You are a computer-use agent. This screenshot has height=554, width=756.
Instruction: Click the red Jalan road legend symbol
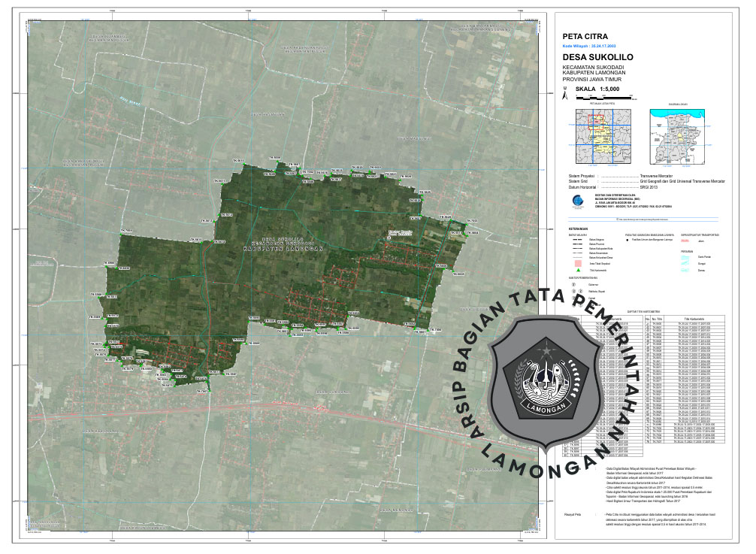685,241
